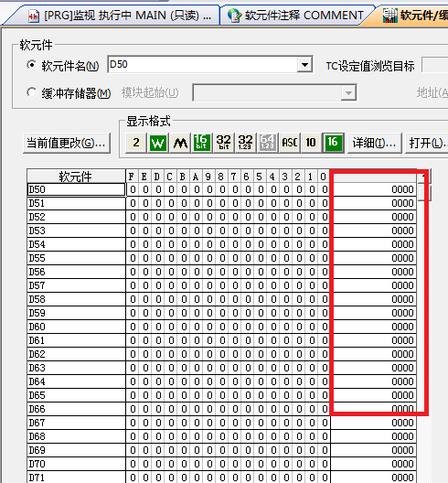Select the D50 device cell in the table

pyautogui.click(x=76, y=189)
